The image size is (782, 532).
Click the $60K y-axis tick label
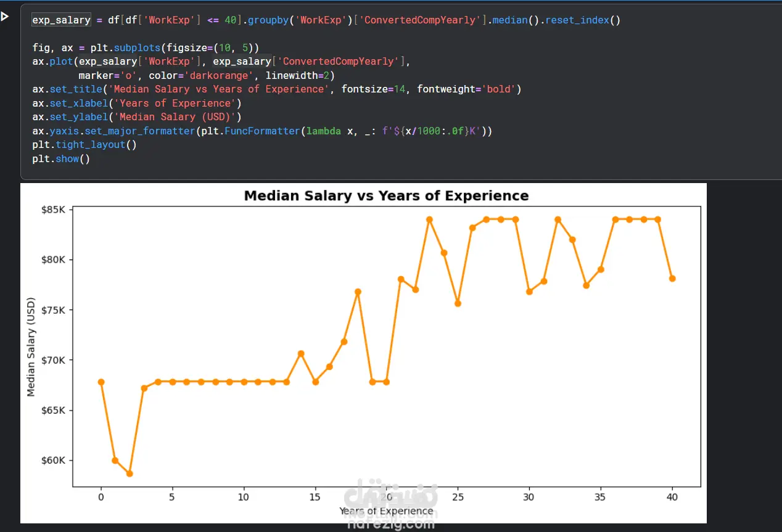click(x=53, y=460)
